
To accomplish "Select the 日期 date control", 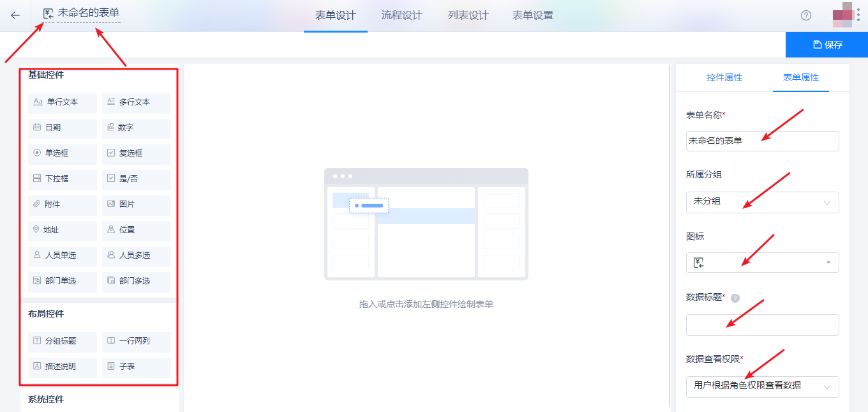I will (62, 128).
